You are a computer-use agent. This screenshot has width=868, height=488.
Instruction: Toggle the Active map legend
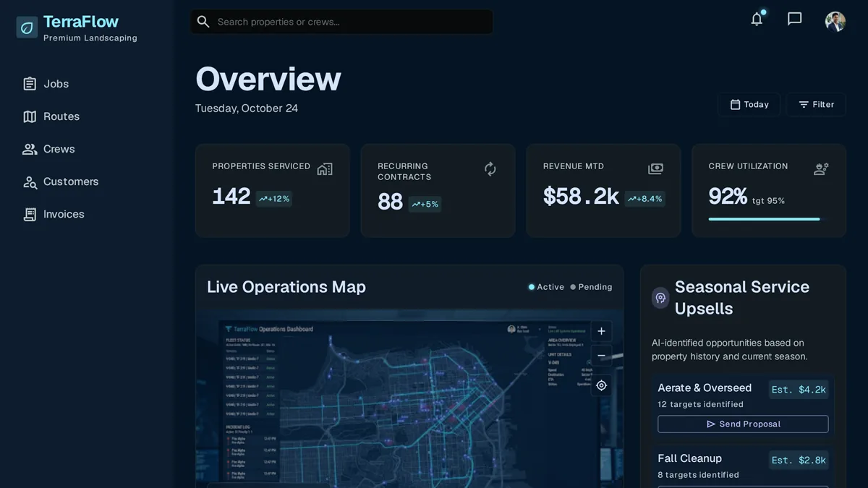point(546,287)
